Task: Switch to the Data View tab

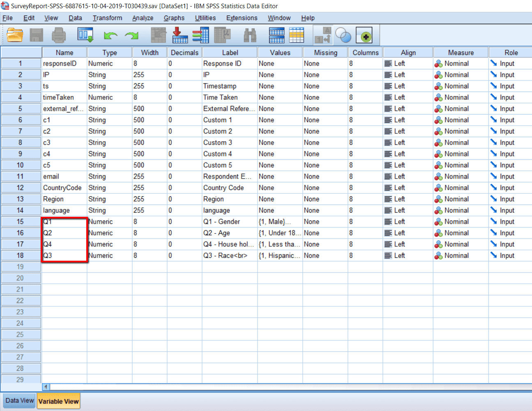Action: [x=19, y=401]
